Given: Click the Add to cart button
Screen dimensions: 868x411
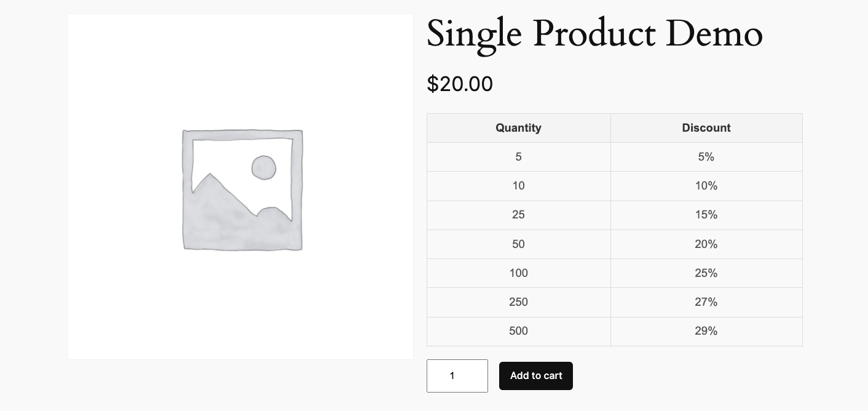Looking at the screenshot, I should (x=535, y=376).
